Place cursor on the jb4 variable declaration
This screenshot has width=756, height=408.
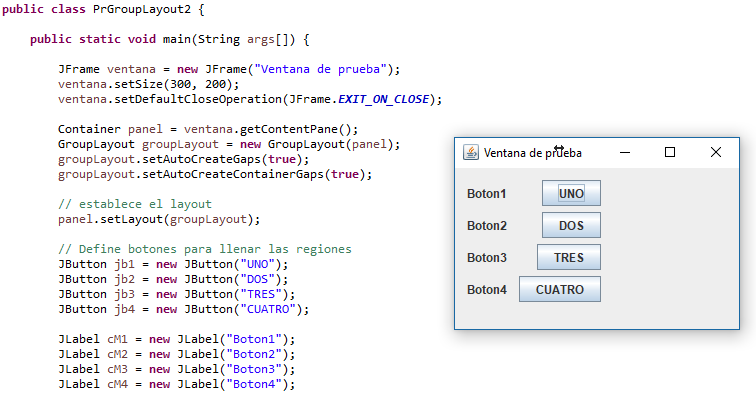[x=124, y=309]
